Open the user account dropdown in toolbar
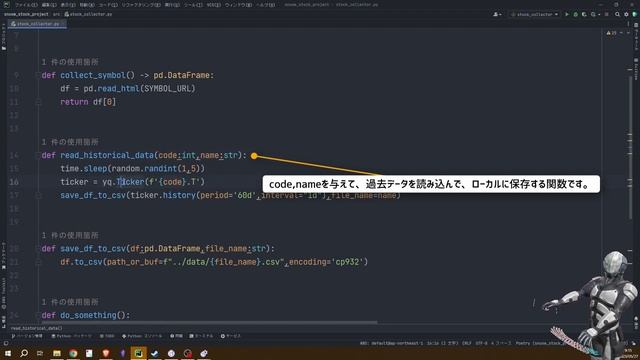The width and height of the screenshot is (640, 360). 497,14
